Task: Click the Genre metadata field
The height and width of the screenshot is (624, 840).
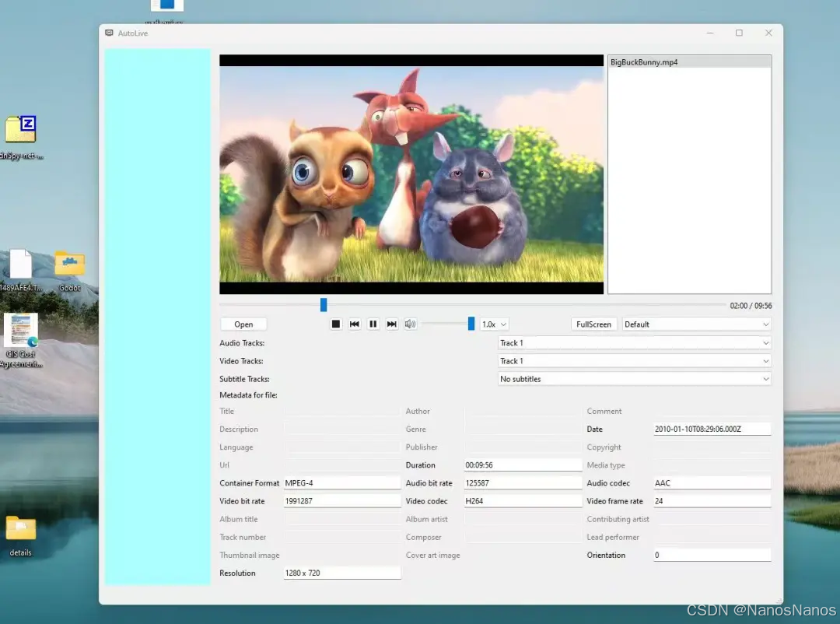Action: [523, 429]
